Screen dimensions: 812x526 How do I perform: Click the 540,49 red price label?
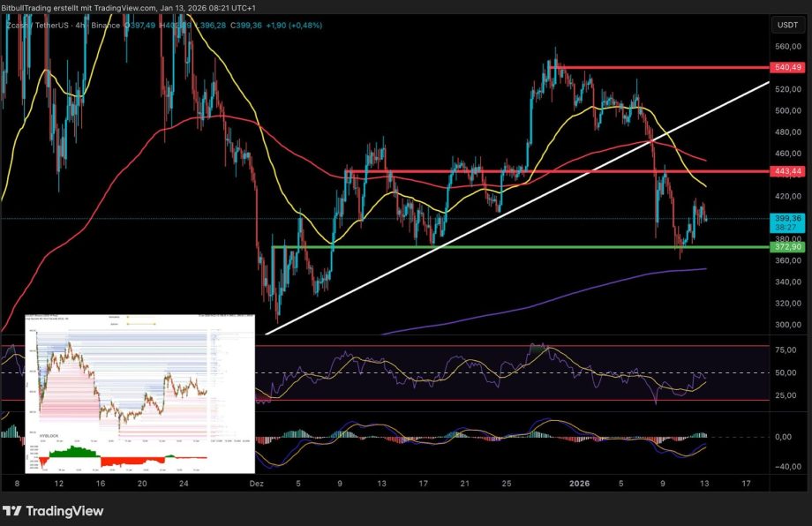click(x=786, y=67)
